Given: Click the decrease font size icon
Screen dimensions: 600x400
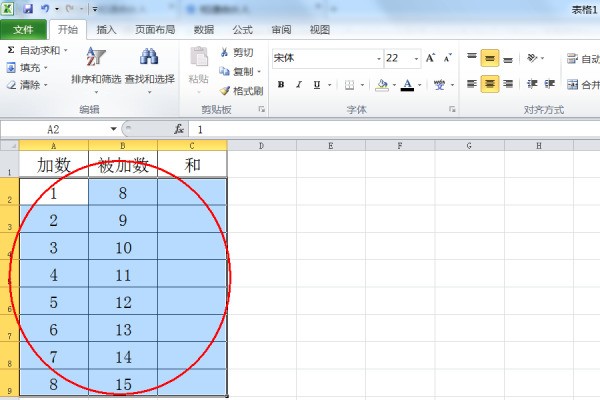Looking at the screenshot, I should [447, 58].
